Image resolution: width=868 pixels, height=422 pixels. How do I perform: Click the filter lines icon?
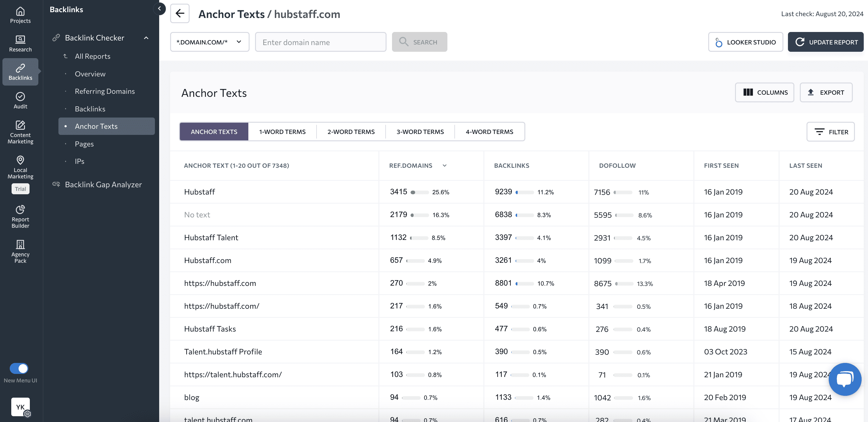pos(820,132)
